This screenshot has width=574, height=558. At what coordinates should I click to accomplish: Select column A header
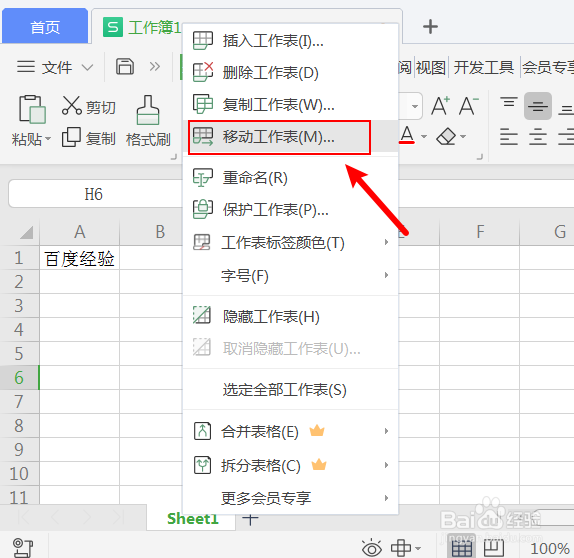coord(79,232)
